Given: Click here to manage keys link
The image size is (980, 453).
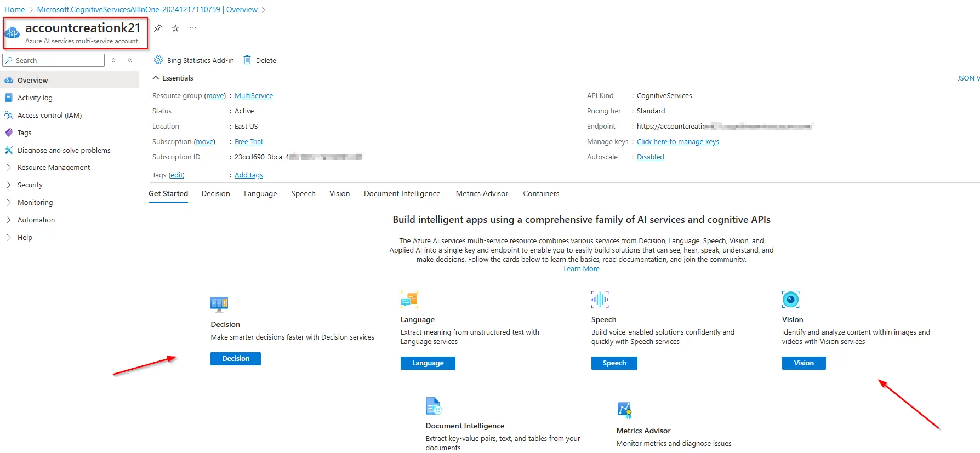Looking at the screenshot, I should 677,141.
